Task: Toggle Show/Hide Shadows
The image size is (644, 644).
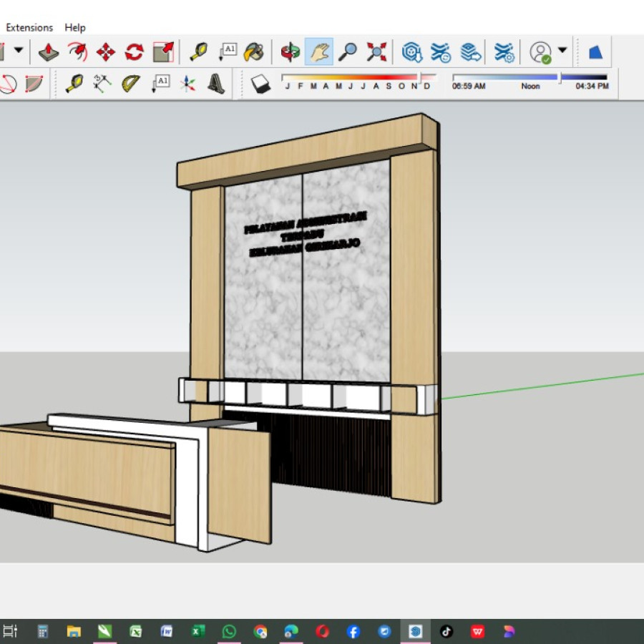Action: (x=260, y=84)
